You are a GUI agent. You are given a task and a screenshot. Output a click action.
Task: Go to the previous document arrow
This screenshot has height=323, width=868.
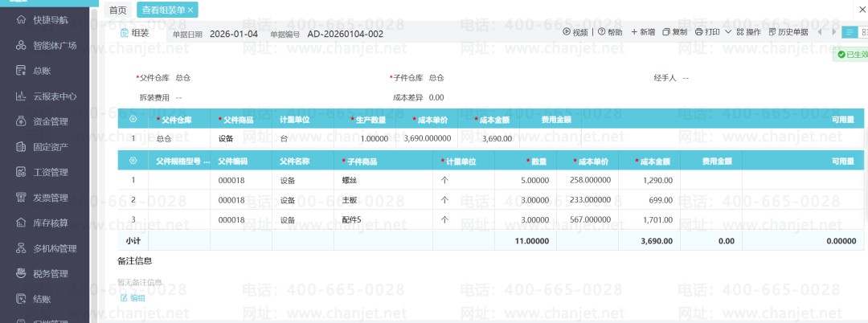[x=820, y=33]
